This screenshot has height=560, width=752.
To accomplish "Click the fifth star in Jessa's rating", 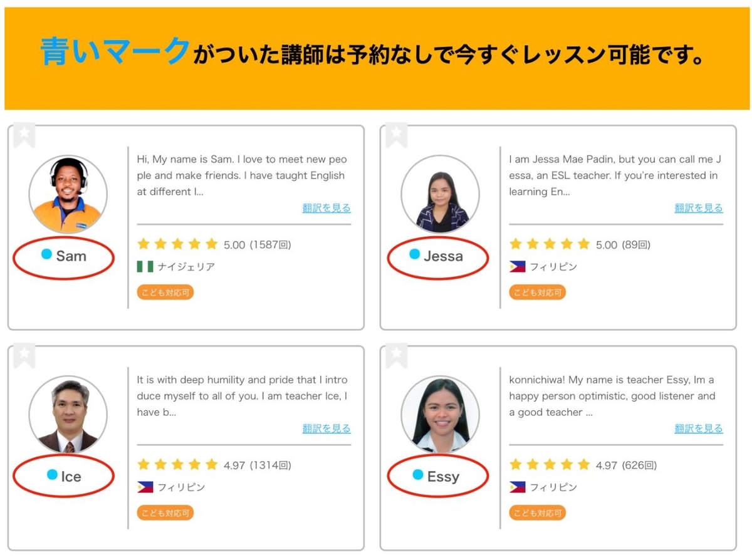I will click(585, 244).
